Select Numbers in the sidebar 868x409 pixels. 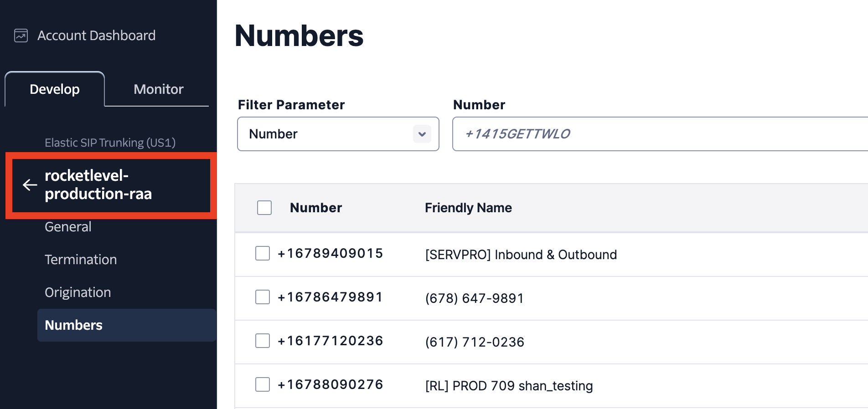click(74, 325)
